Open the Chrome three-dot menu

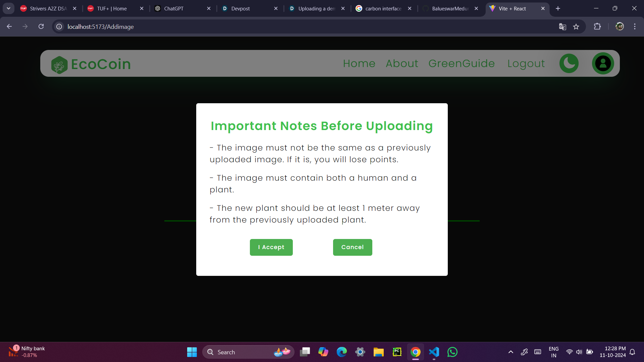635,26
